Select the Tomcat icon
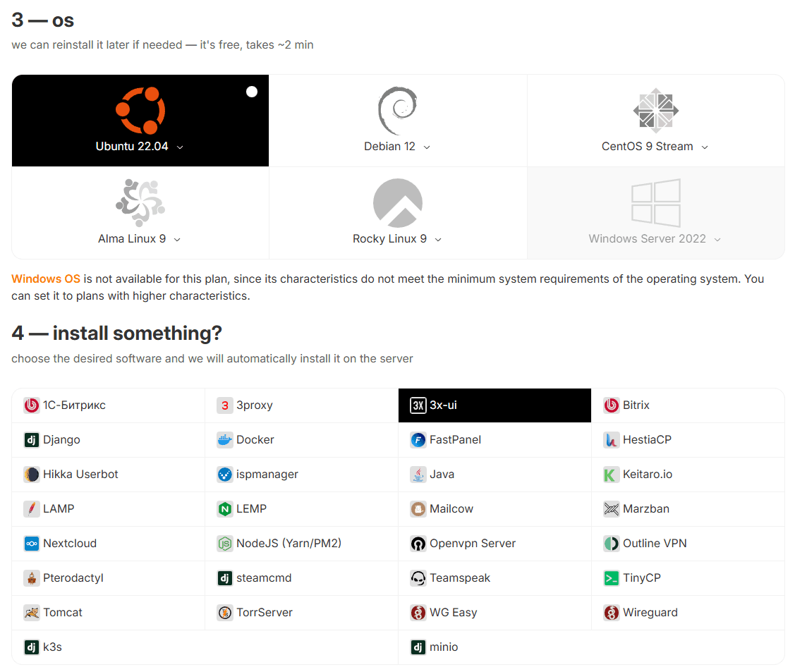Screen dimensions: 795x672 point(31,613)
